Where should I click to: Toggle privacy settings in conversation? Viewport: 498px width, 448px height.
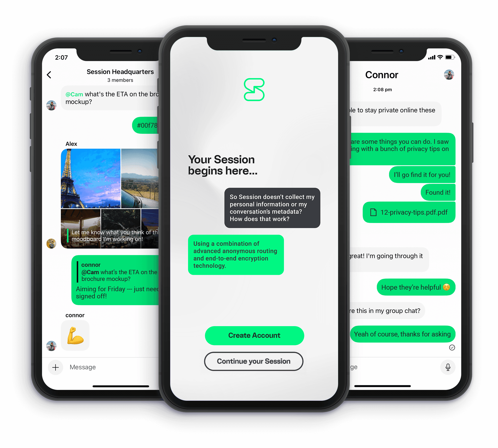click(x=456, y=73)
